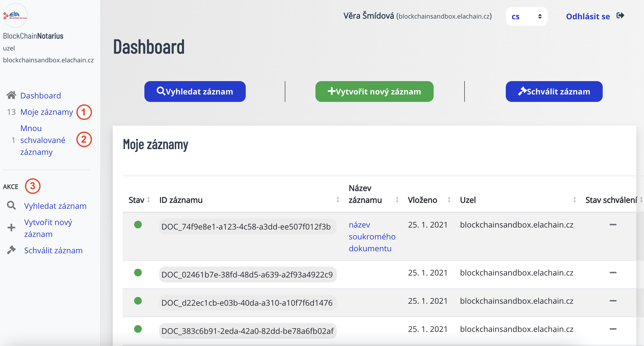This screenshot has width=644, height=346.
Task: Open Mnou schvalované záznamy menu item
Action: [x=43, y=140]
